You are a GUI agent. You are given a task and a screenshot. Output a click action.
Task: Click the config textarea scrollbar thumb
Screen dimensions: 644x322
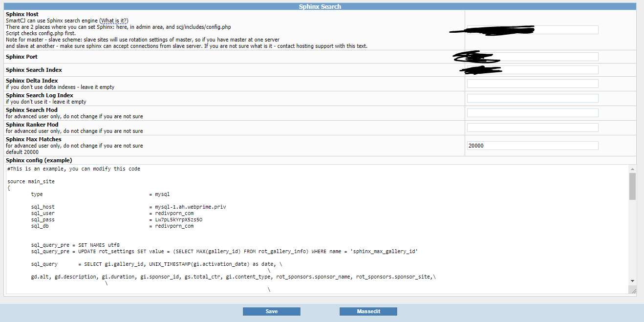[632, 186]
